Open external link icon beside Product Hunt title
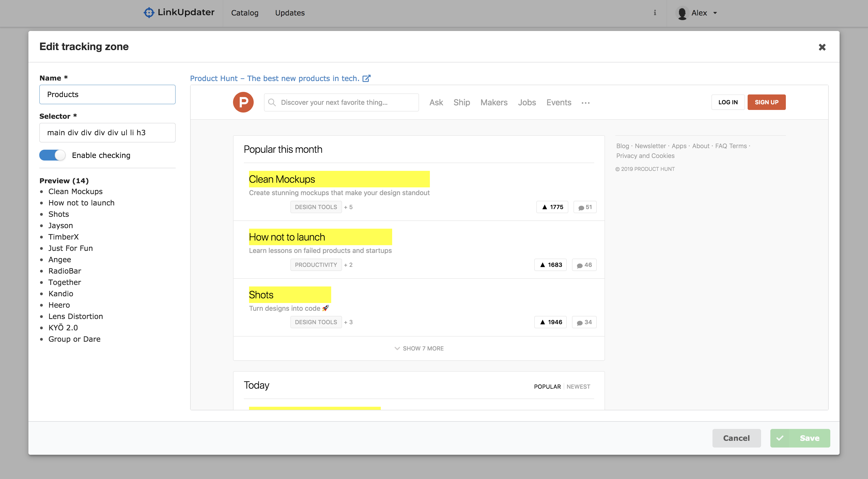868x479 pixels. [366, 78]
